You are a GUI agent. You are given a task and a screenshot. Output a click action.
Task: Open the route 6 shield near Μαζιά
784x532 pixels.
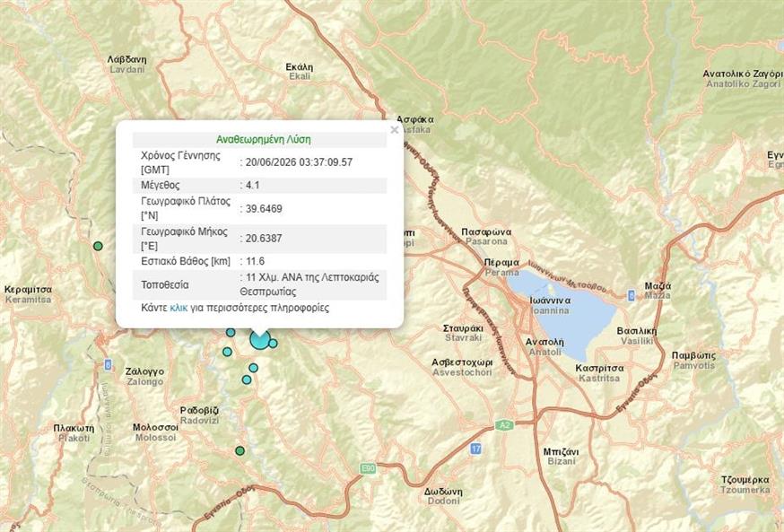(x=631, y=295)
